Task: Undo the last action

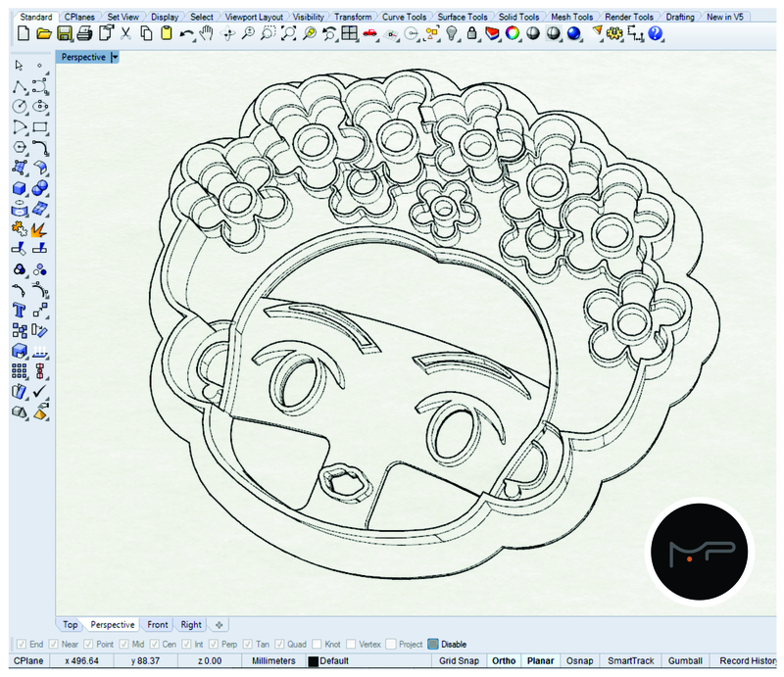Action: point(188,32)
